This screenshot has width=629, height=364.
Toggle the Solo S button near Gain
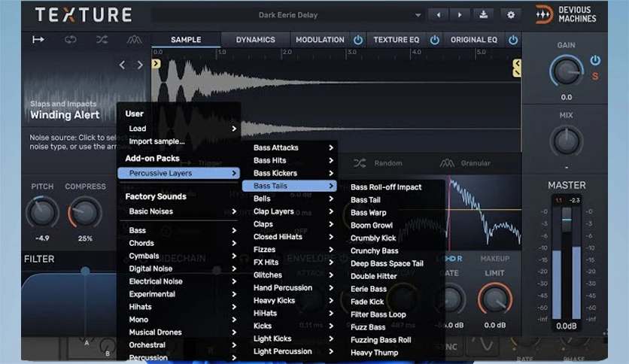595,76
